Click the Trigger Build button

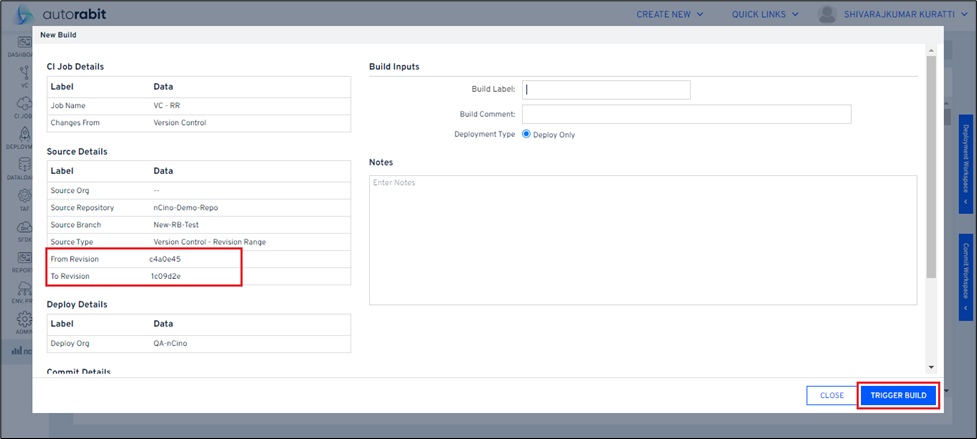[x=898, y=395]
